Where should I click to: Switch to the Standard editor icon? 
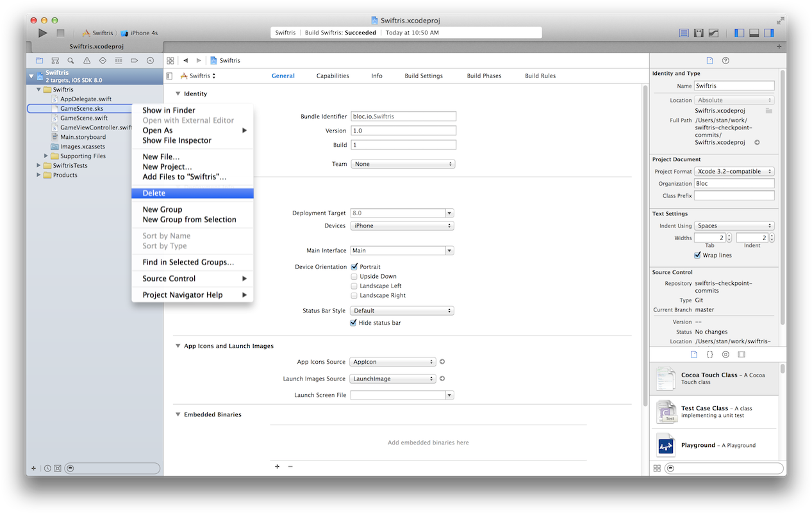coord(684,33)
